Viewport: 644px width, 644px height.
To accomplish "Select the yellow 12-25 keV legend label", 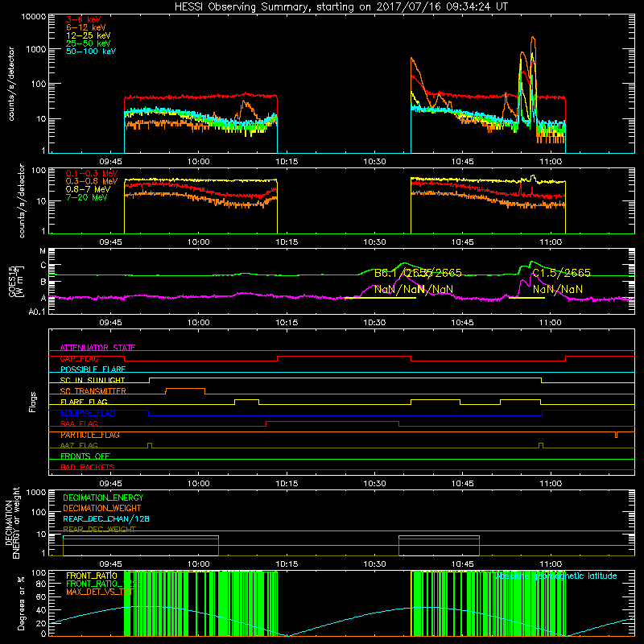I will [x=88, y=35].
